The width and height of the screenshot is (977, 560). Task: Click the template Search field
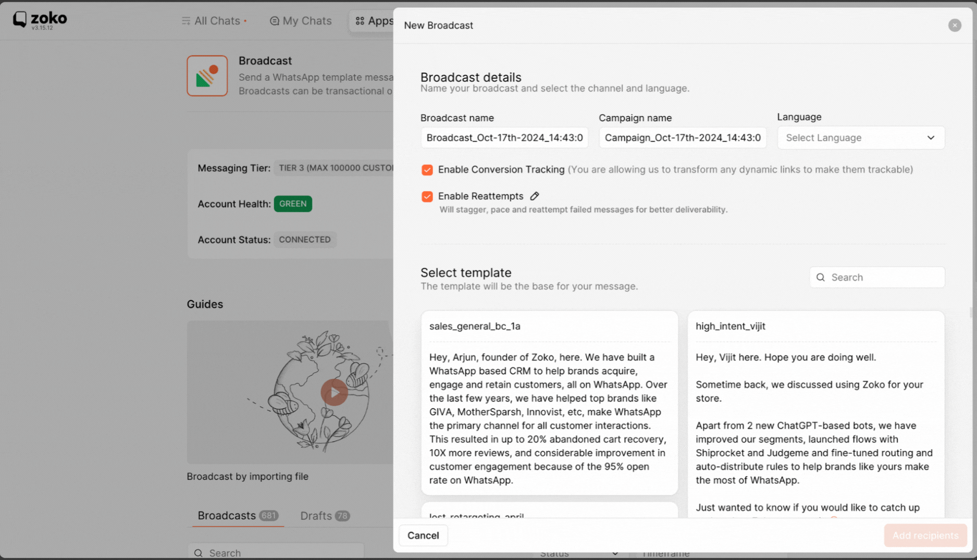point(877,277)
